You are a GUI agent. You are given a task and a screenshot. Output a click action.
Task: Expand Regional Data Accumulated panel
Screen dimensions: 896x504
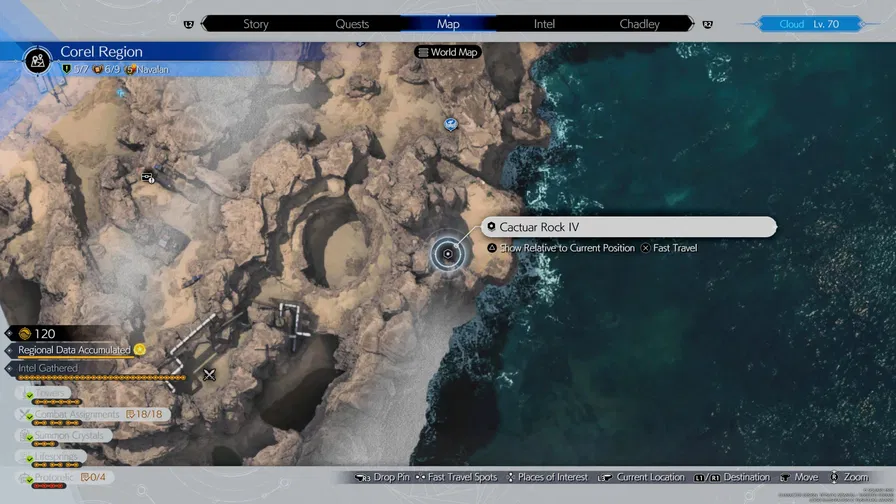[74, 350]
